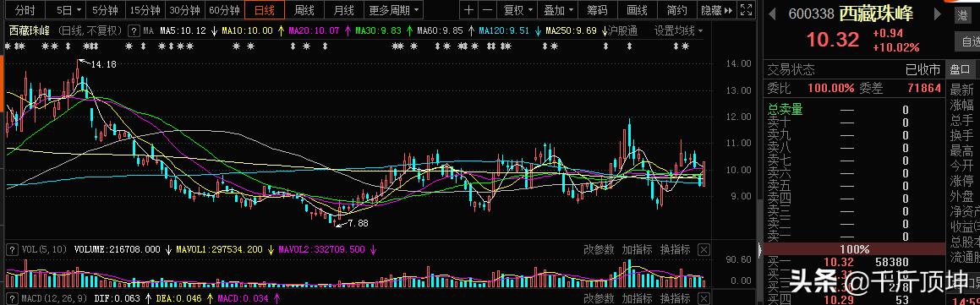Open help question mark beside MACD
This screenshot has height=305, width=980.
click(x=11, y=299)
